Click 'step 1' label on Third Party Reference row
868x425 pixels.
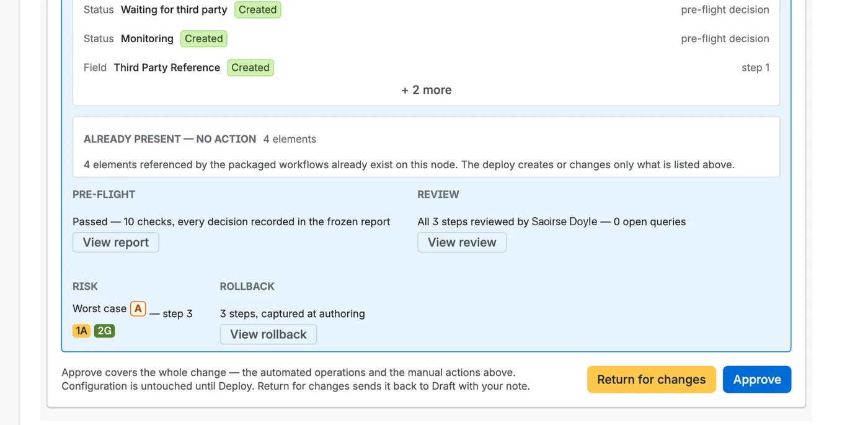pyautogui.click(x=755, y=68)
